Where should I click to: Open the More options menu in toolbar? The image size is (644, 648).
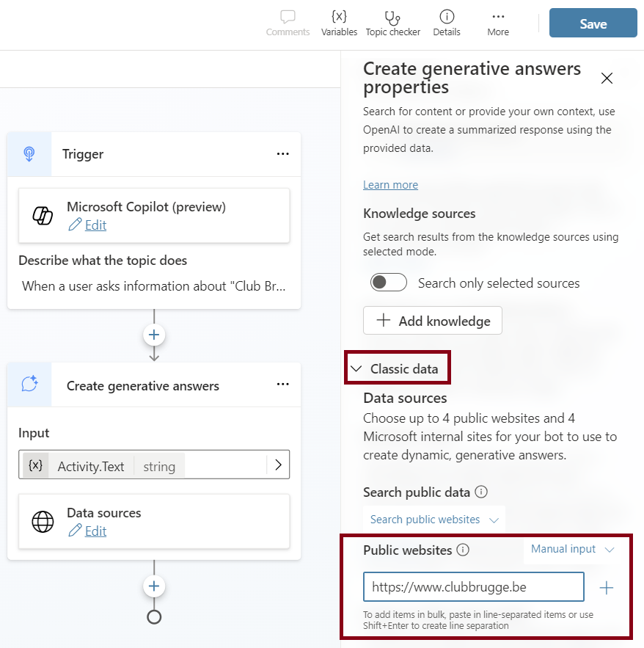point(498,23)
